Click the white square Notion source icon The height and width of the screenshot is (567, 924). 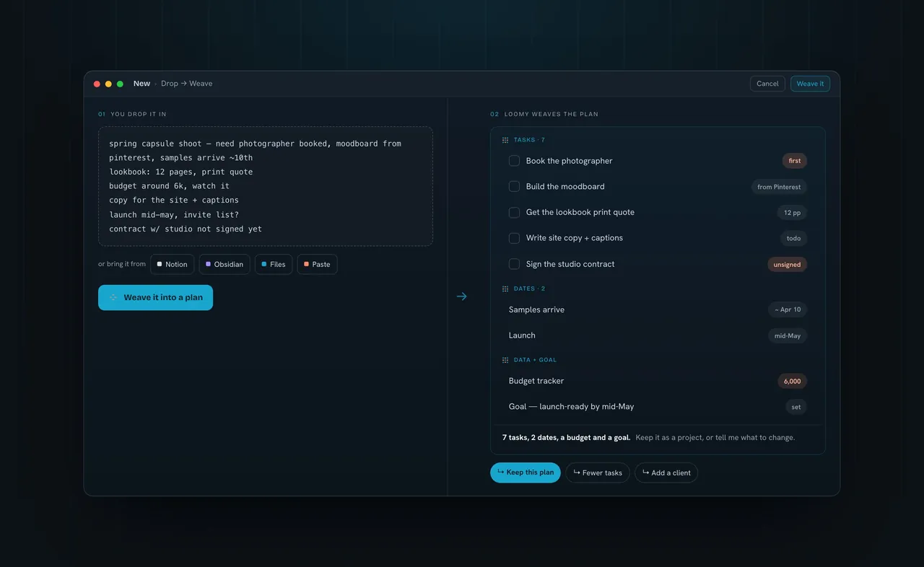[x=160, y=264]
